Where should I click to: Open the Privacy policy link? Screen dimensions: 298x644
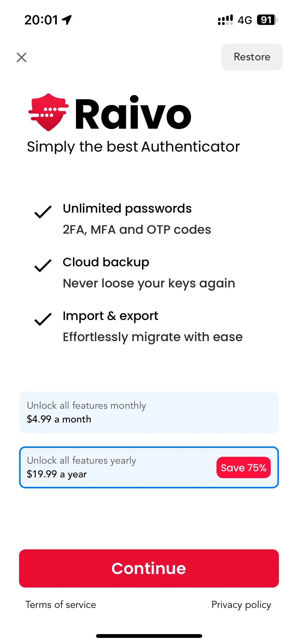tap(241, 605)
